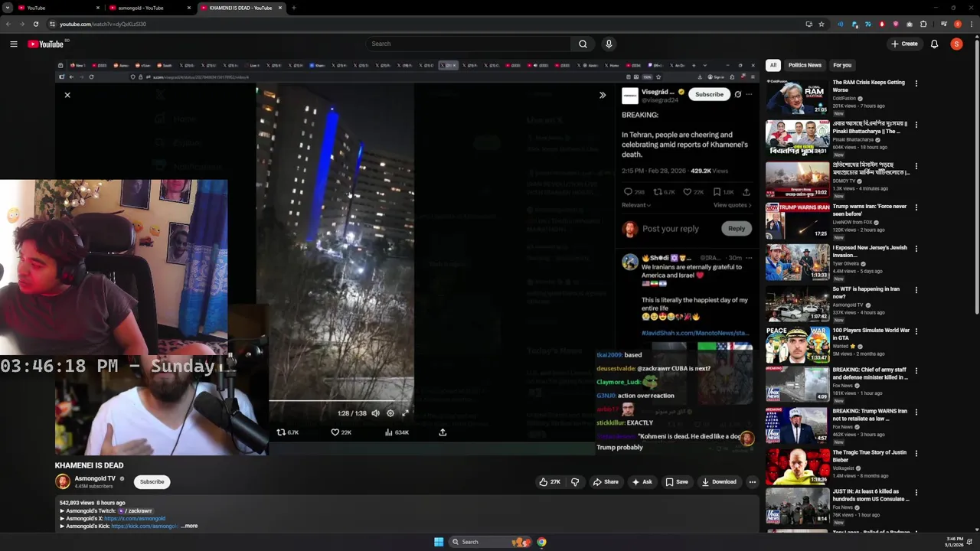This screenshot has height=551, width=980.
Task: Close the KHAMENEI IS DEAD browser tab
Action: pos(280,8)
